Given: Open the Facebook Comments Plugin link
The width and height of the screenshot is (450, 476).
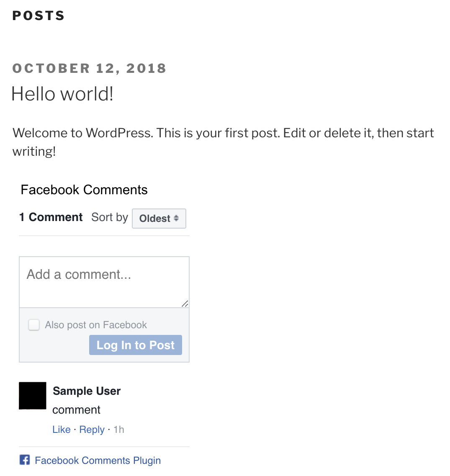Looking at the screenshot, I should (x=98, y=460).
